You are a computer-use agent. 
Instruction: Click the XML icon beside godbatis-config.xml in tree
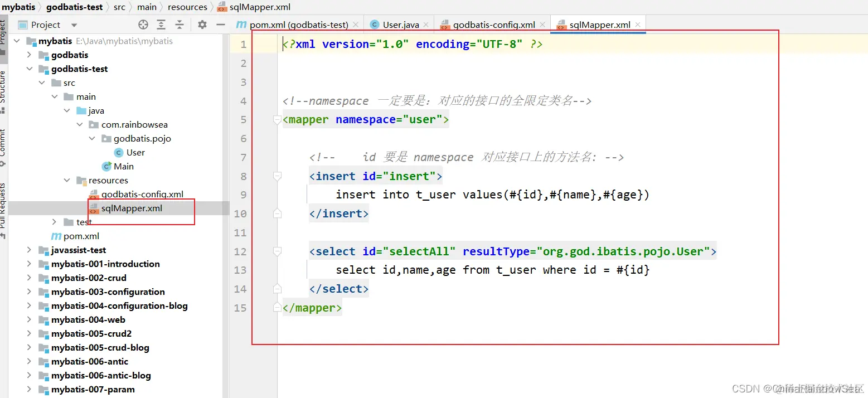point(94,194)
